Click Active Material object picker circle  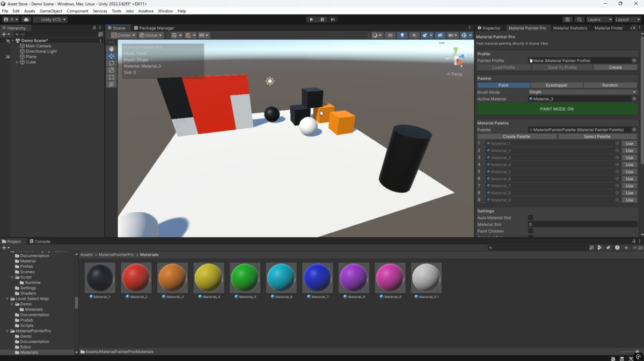(x=634, y=99)
